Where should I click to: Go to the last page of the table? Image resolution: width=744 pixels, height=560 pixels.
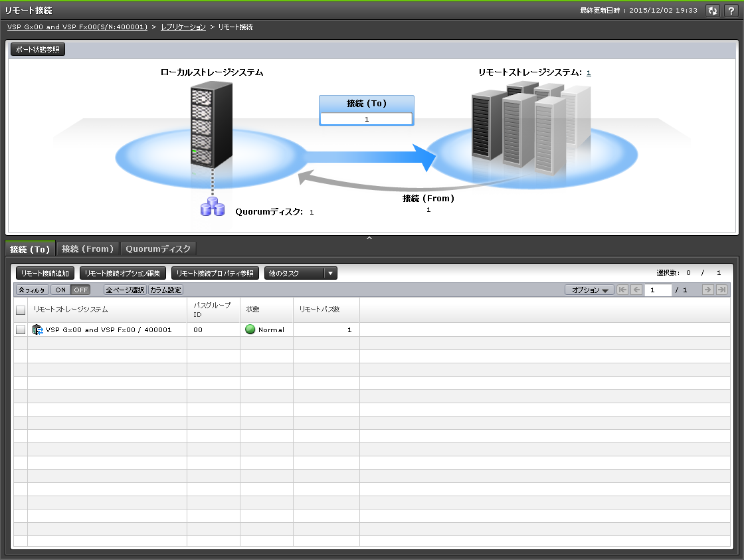722,290
